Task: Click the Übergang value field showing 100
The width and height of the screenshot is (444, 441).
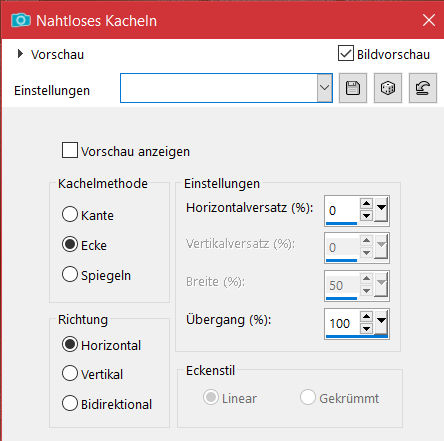Action: click(x=342, y=323)
